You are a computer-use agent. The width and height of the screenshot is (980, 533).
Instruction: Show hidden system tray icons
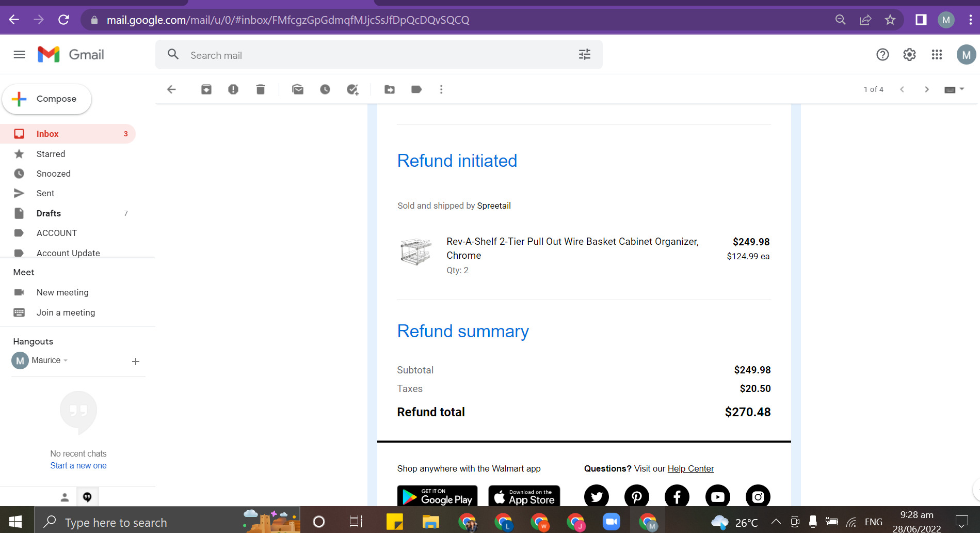point(776,521)
